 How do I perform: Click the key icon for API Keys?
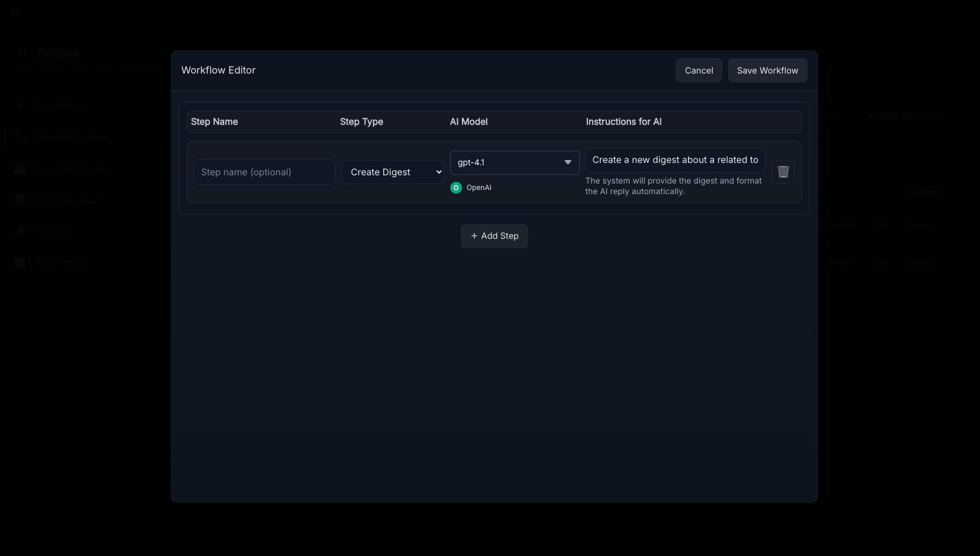coord(20,231)
